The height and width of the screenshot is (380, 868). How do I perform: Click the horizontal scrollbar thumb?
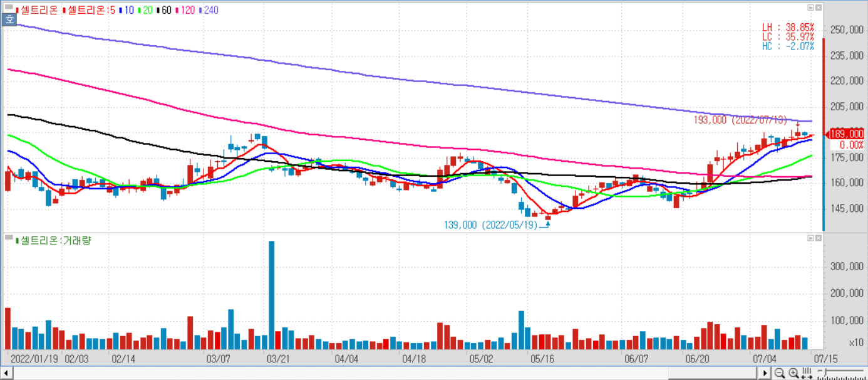pos(713,374)
